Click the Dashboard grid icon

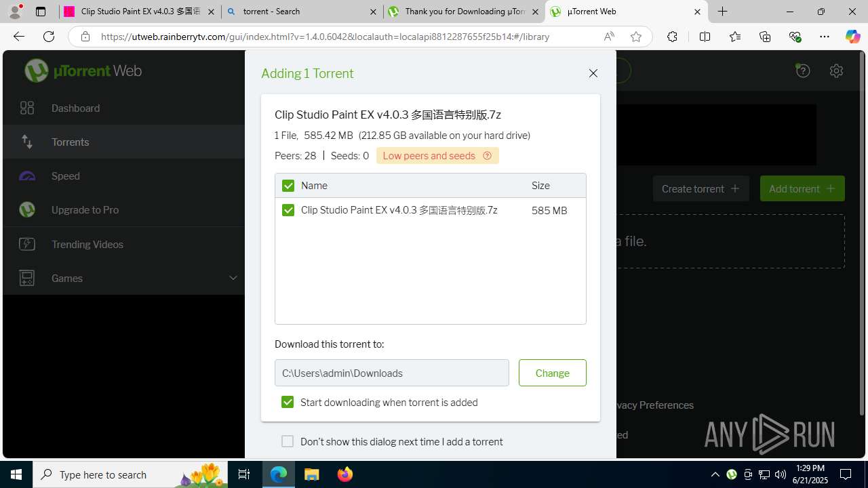coord(27,108)
